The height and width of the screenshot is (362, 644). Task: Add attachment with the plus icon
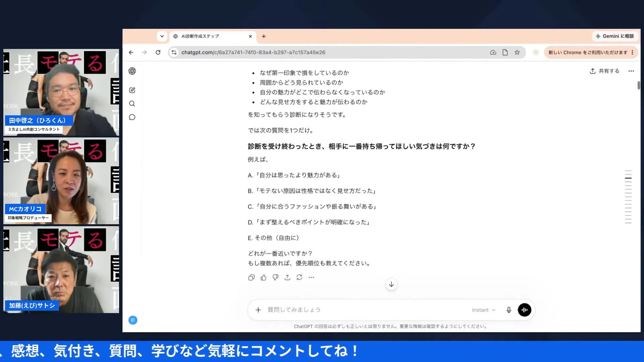point(258,310)
